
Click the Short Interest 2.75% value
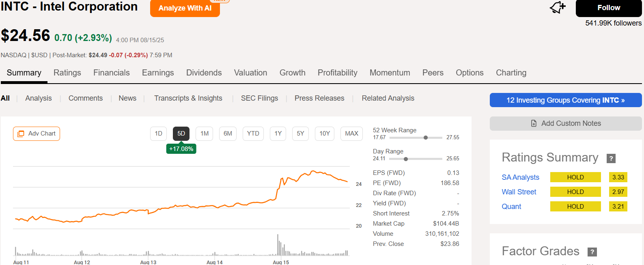coord(450,213)
